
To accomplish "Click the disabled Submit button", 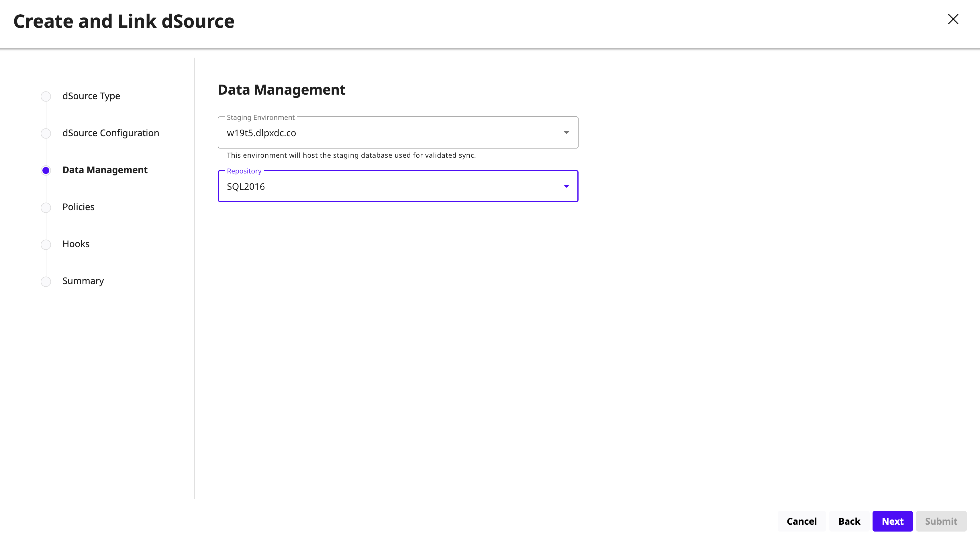I will pos(941,521).
